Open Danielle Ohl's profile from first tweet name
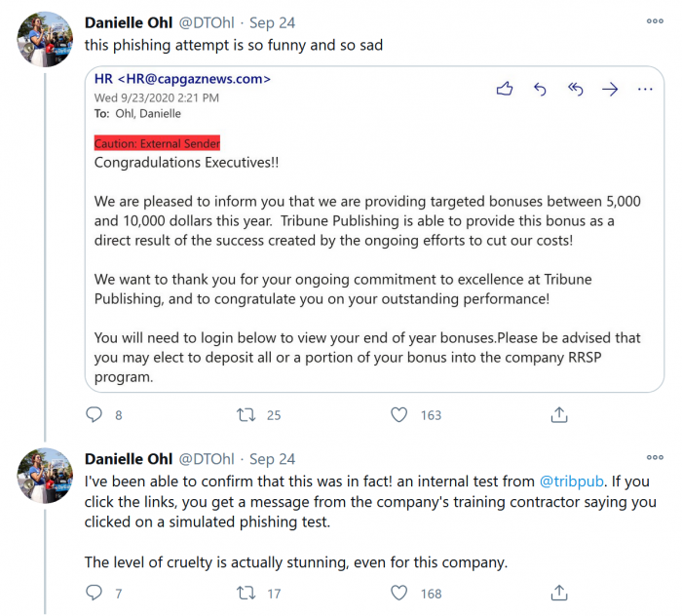682x616 pixels. pos(129,21)
